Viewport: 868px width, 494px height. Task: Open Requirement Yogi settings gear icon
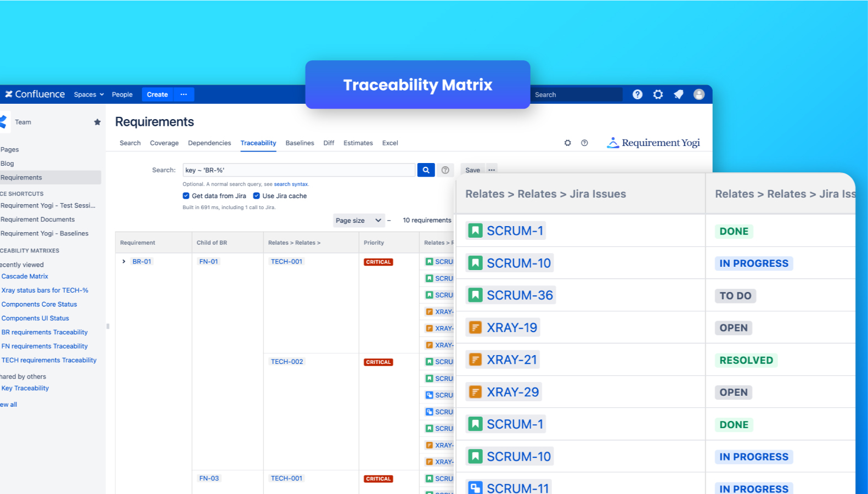(568, 143)
